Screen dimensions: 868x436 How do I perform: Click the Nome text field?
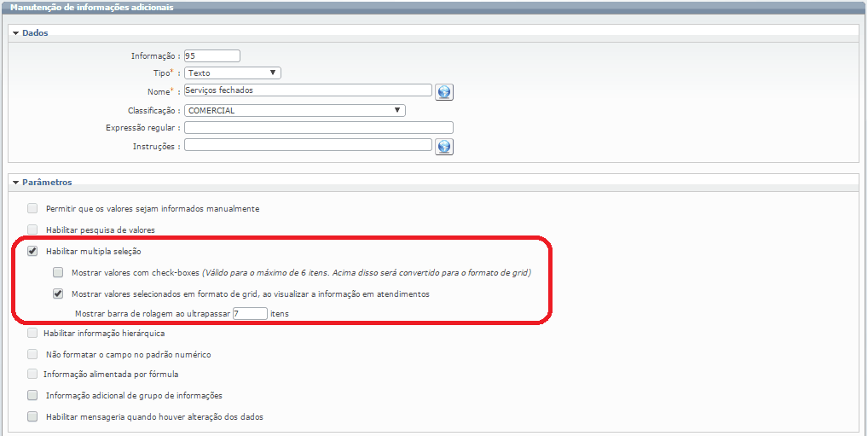point(308,90)
